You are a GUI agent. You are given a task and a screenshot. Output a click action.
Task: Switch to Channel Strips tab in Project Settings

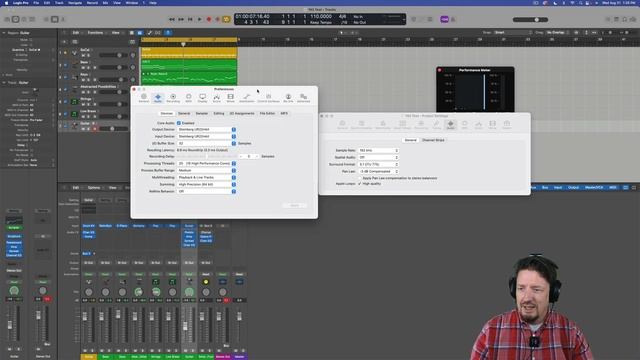433,140
